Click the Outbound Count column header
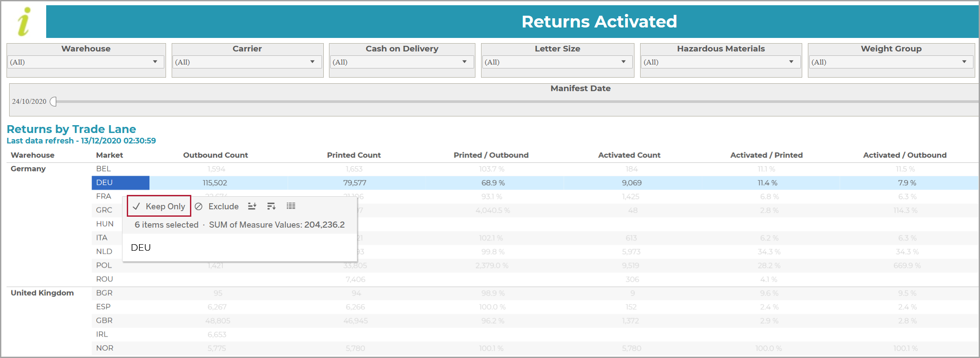 pos(215,155)
